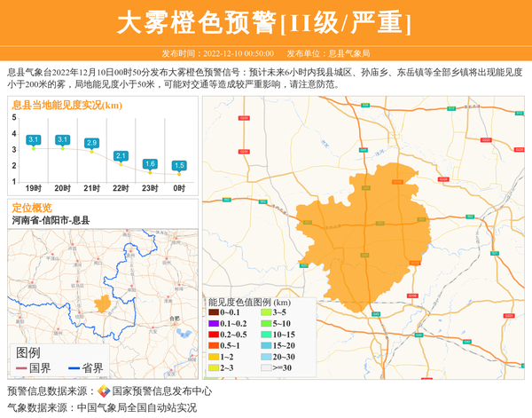Select the 1.5 data bubble at 0时

point(179,166)
